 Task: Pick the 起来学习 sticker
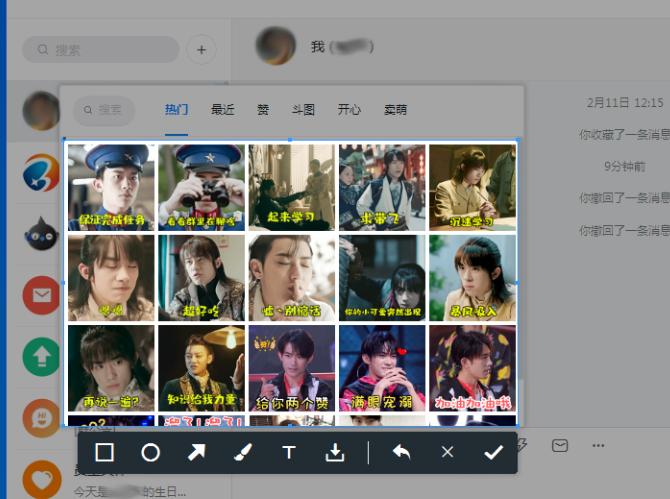click(x=292, y=188)
